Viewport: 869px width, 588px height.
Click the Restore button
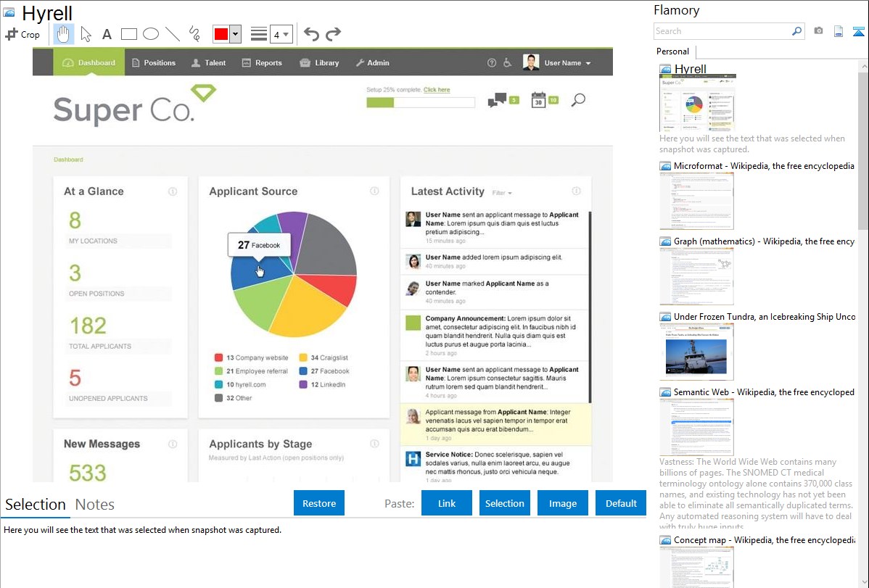click(319, 503)
